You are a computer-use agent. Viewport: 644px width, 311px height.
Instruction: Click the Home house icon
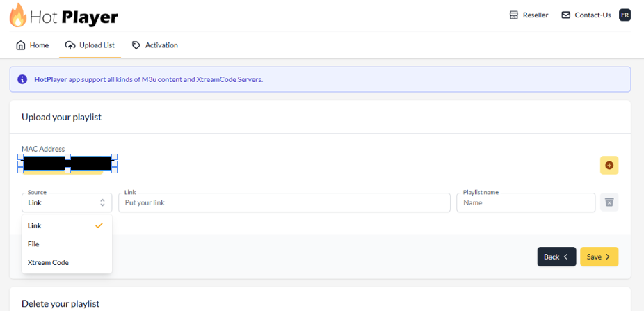pos(20,45)
